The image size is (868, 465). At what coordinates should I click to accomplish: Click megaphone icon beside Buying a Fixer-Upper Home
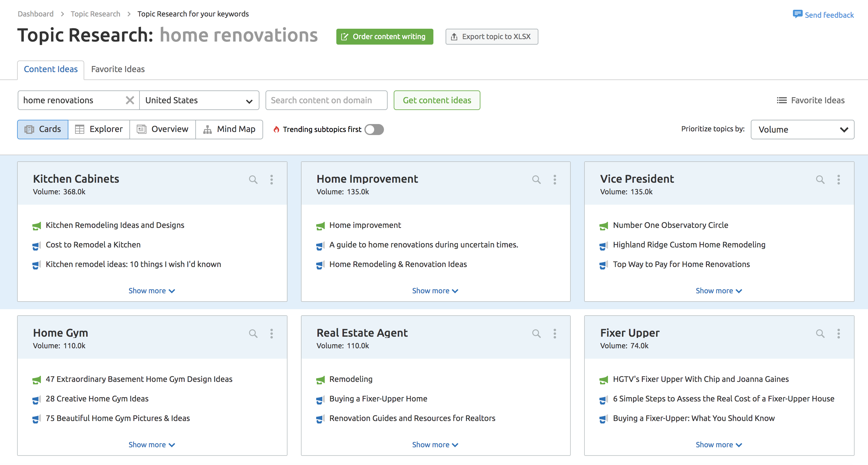(x=320, y=400)
